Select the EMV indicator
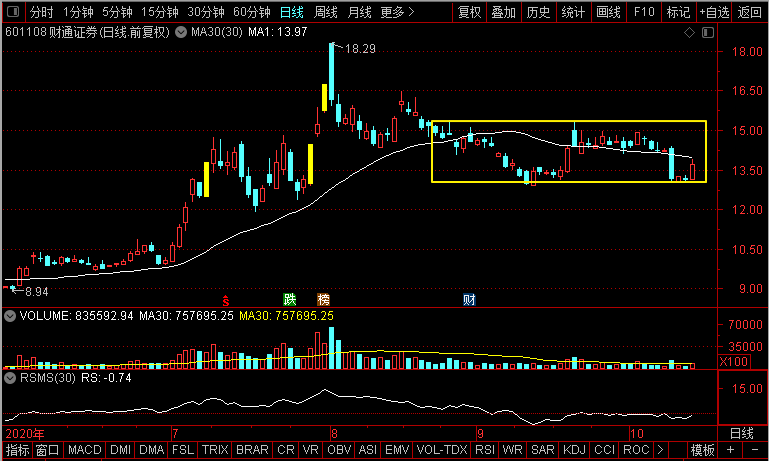Viewport: 771px width, 461px height. pyautogui.click(x=397, y=450)
